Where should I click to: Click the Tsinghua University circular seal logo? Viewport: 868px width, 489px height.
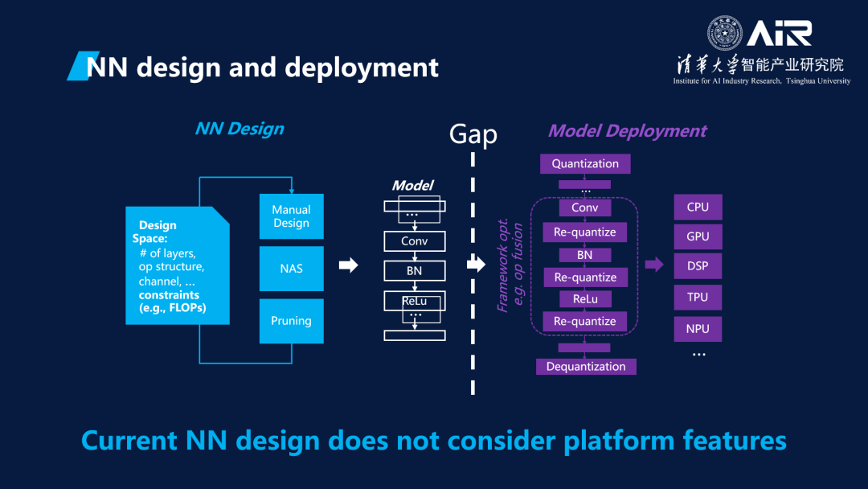(724, 33)
